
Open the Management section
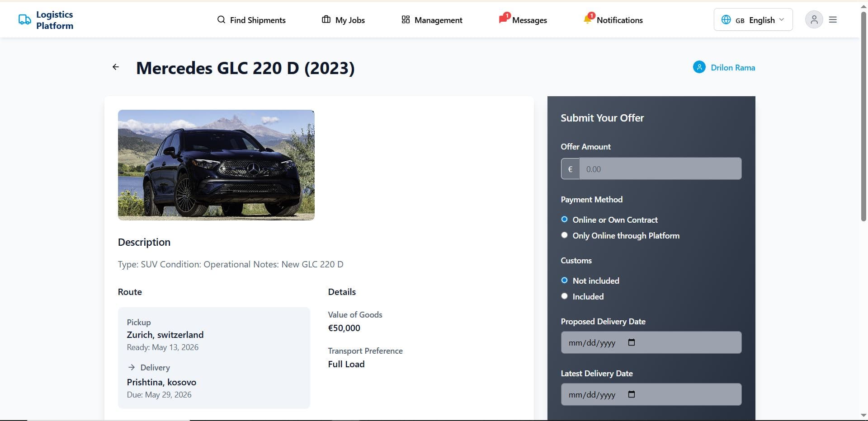(432, 20)
